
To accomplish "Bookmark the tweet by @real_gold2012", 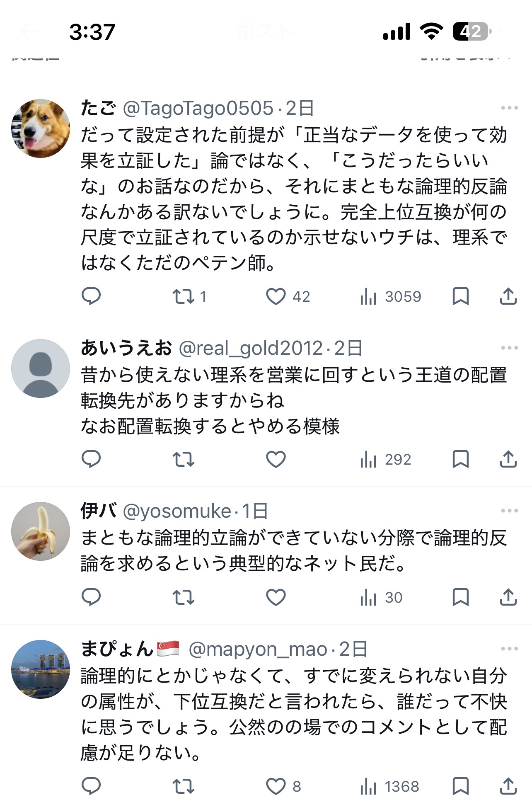I will pyautogui.click(x=460, y=459).
